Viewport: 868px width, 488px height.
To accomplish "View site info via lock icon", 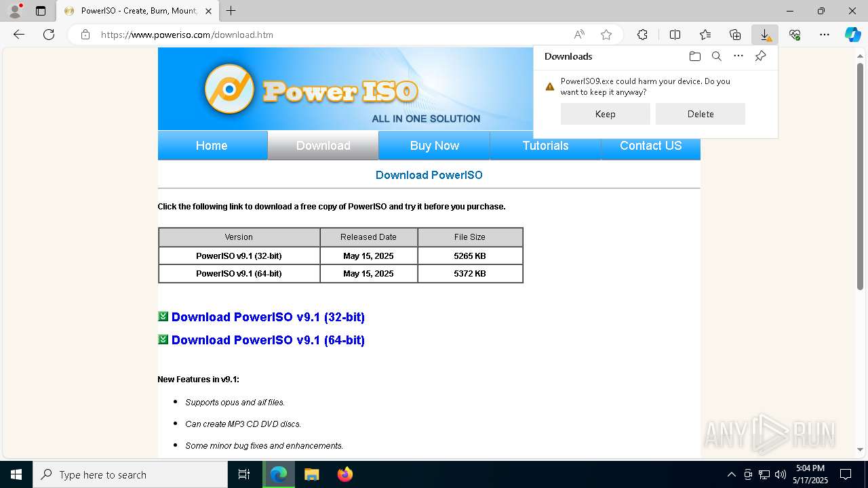I will 85,35.
